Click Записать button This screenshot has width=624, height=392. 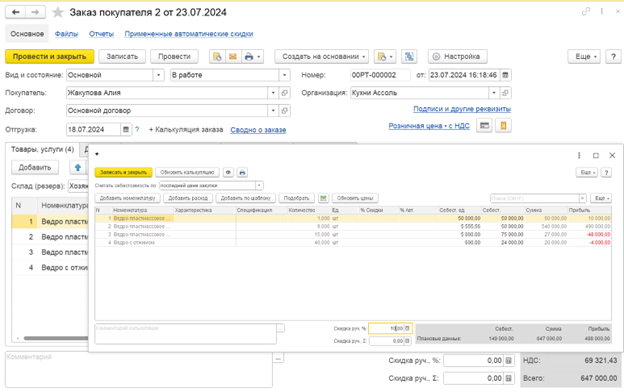tap(122, 57)
